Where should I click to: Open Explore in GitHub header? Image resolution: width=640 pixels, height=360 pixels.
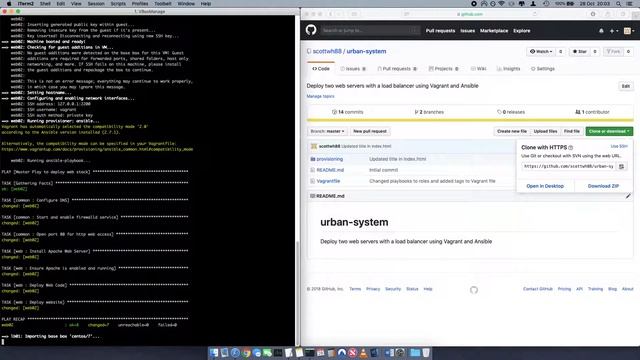click(x=522, y=31)
